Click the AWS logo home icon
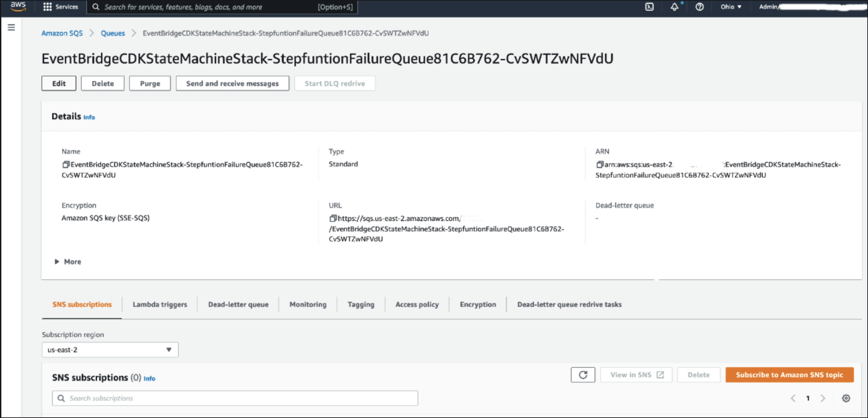The height and width of the screenshot is (418, 868). (18, 6)
